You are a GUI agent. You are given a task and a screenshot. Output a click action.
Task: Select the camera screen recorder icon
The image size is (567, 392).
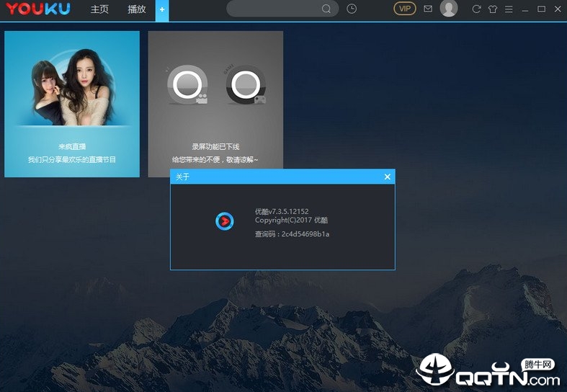tap(188, 86)
